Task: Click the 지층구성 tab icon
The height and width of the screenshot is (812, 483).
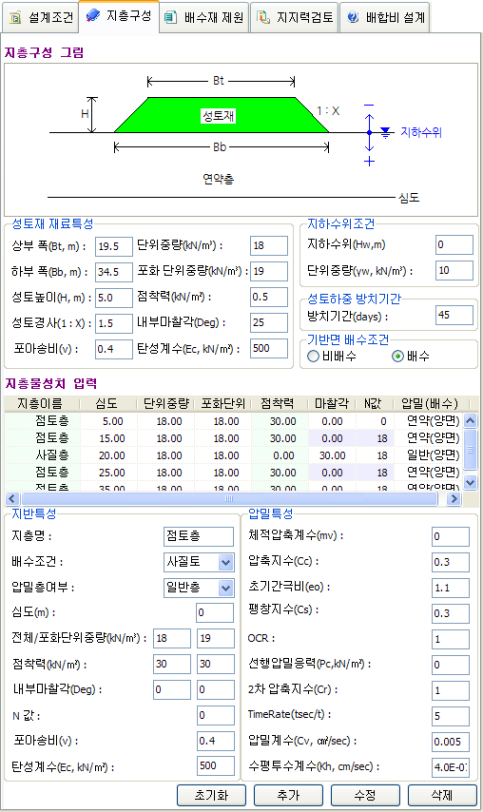Action: 93,16
